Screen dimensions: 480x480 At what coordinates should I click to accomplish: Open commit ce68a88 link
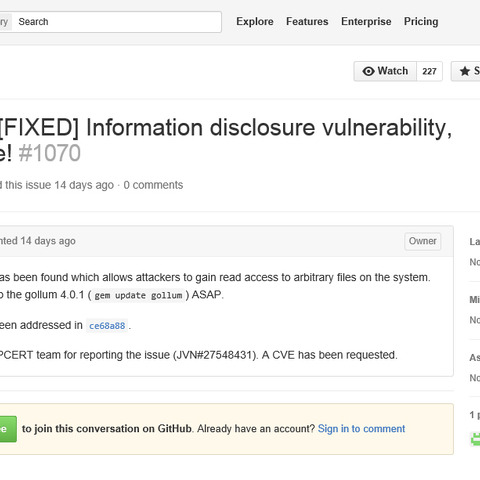107,326
